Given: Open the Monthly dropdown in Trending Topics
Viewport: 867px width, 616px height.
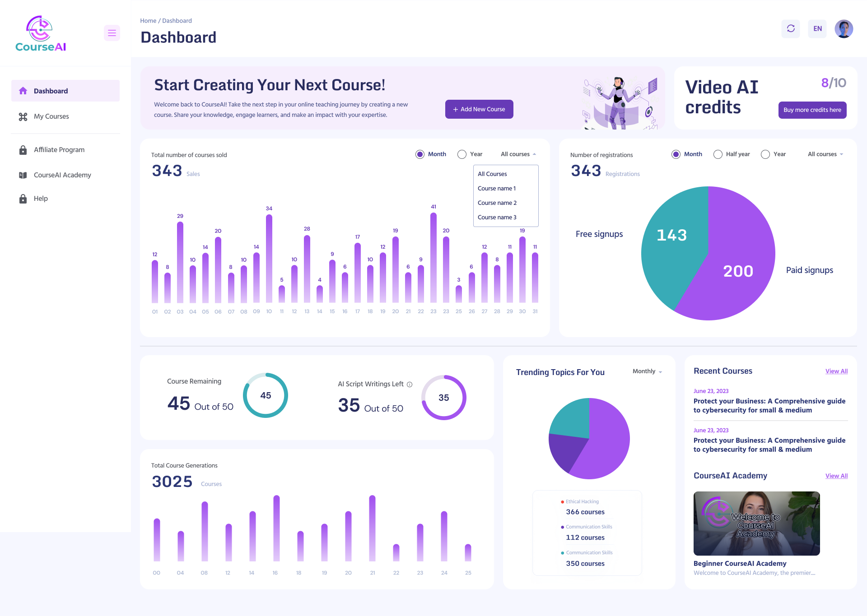Looking at the screenshot, I should coord(647,371).
